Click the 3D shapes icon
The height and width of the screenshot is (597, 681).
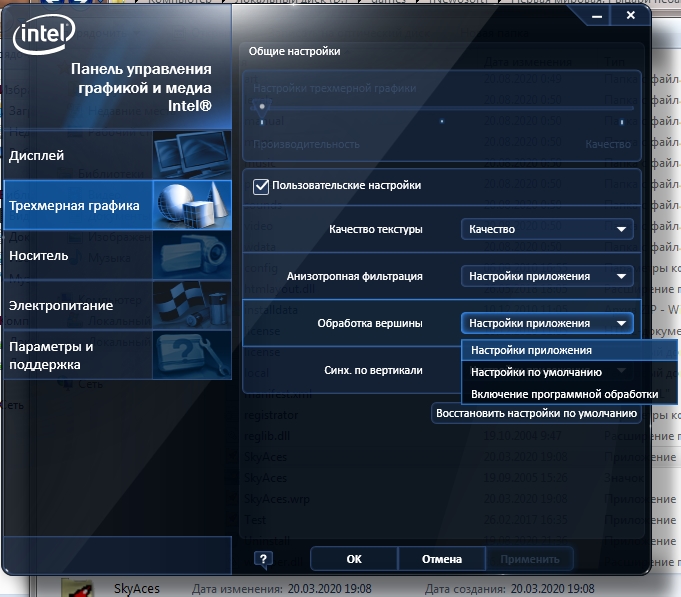192,205
